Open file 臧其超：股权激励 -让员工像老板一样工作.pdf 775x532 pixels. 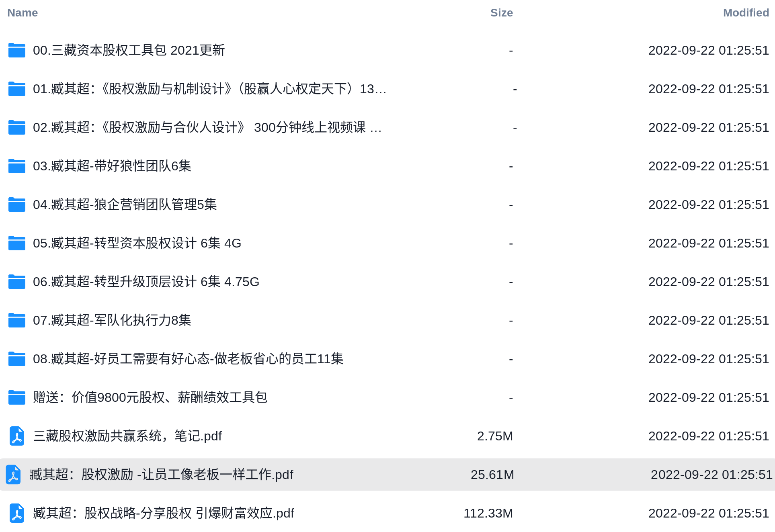coord(162,475)
